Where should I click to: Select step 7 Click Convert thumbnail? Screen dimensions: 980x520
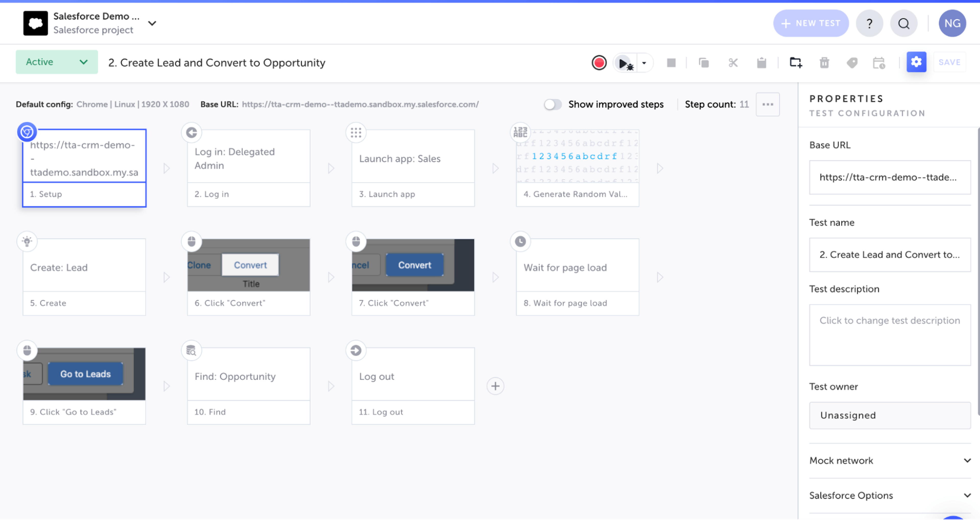click(x=413, y=265)
